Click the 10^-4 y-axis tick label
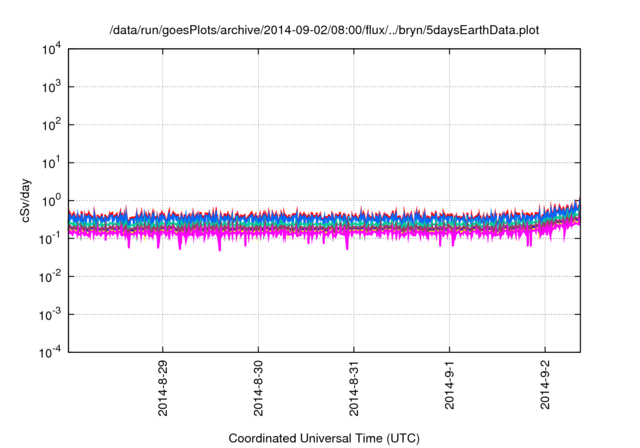The height and width of the screenshot is (448, 640). coord(50,352)
